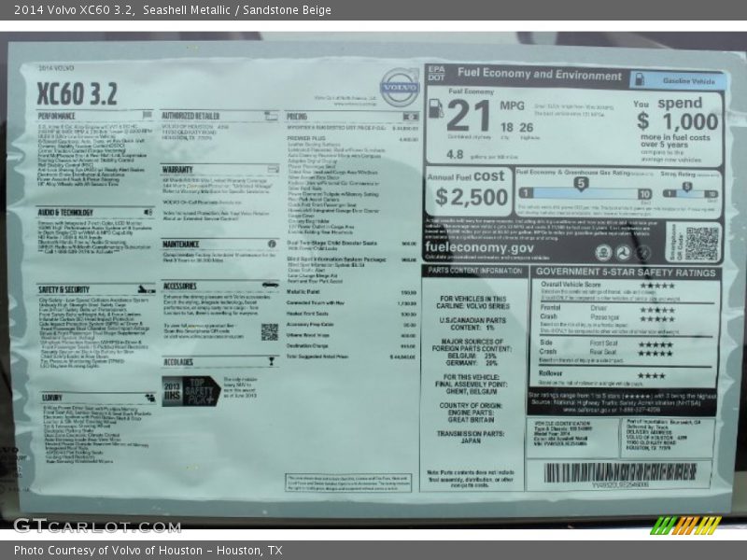The image size is (747, 560).
Task: Click the top caption 2014 Volvo XC60 3.2 title
Action: pyautogui.click(x=173, y=10)
